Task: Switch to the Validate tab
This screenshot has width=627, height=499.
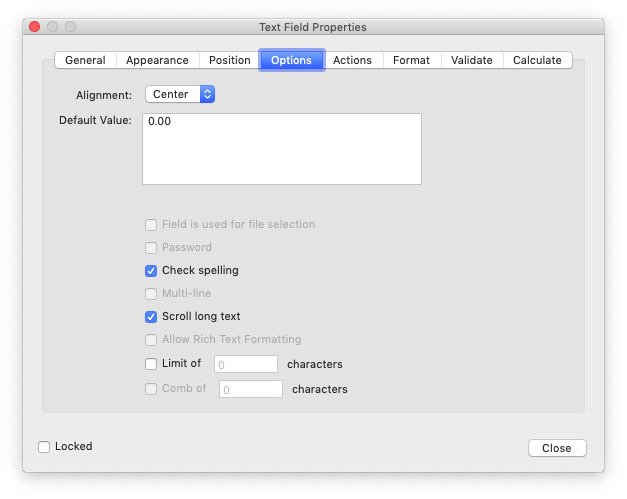Action: [472, 60]
